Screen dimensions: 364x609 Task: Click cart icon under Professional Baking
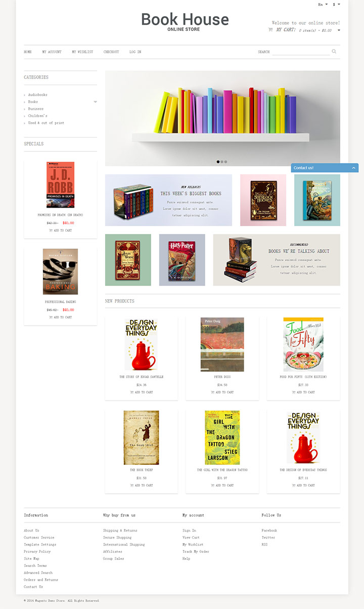tap(51, 317)
